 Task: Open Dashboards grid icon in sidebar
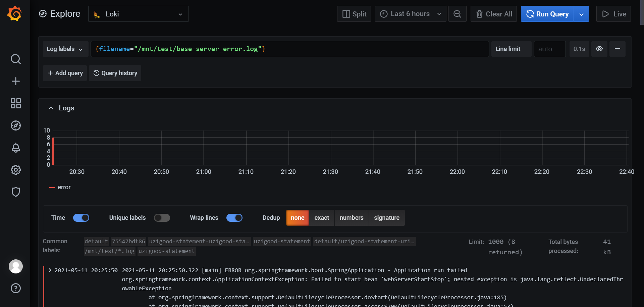click(15, 103)
